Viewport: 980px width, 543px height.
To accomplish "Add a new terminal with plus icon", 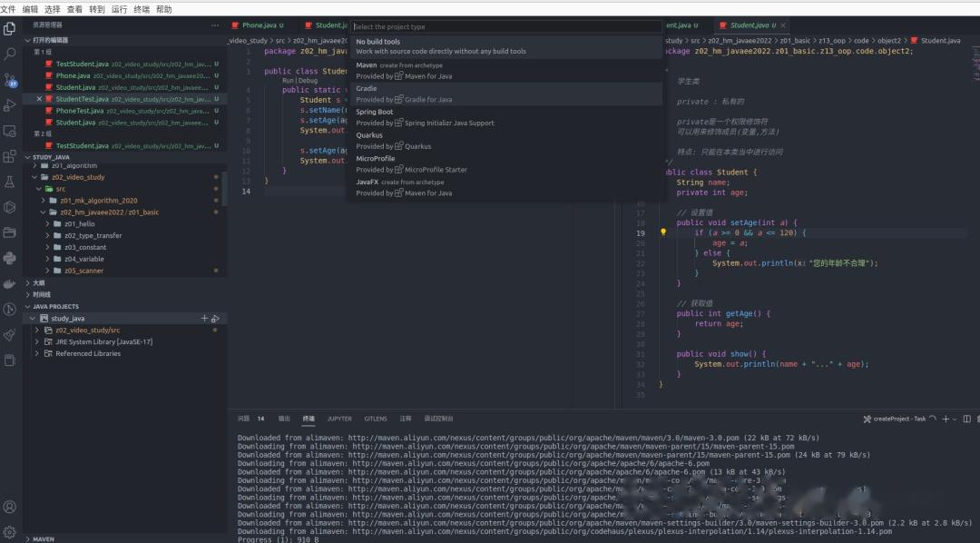I will [945, 419].
